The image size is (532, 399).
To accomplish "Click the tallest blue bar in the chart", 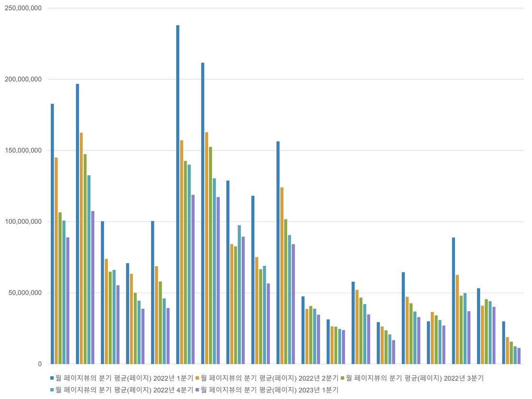I will pyautogui.click(x=178, y=194).
